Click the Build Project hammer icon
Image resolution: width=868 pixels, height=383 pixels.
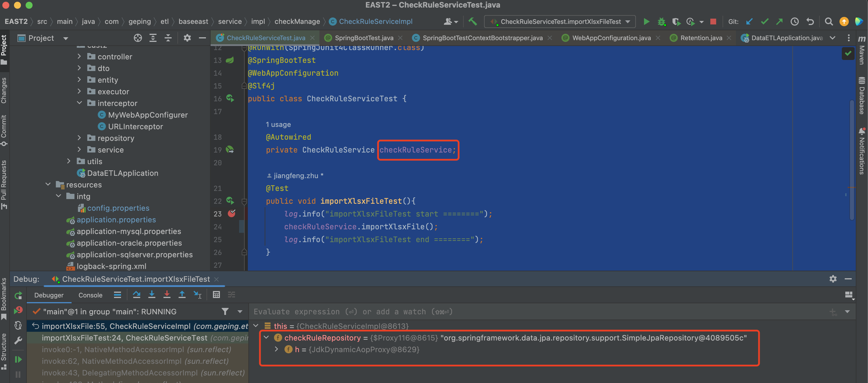point(472,22)
